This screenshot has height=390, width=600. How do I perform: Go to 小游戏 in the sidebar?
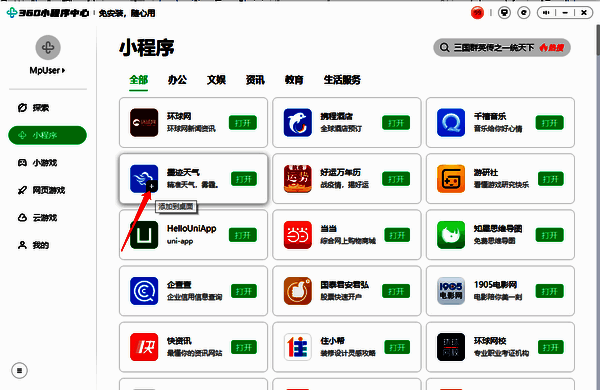pyautogui.click(x=38, y=163)
